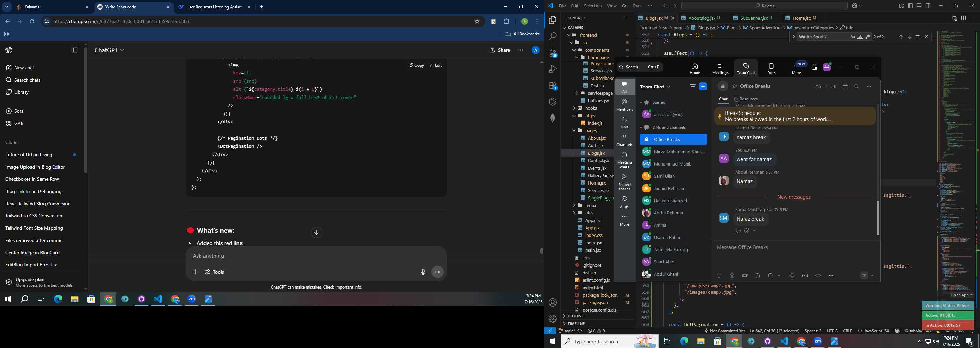The image size is (980, 348).
Task: Record audio message in Zoom toolbar
Action: (x=792, y=276)
